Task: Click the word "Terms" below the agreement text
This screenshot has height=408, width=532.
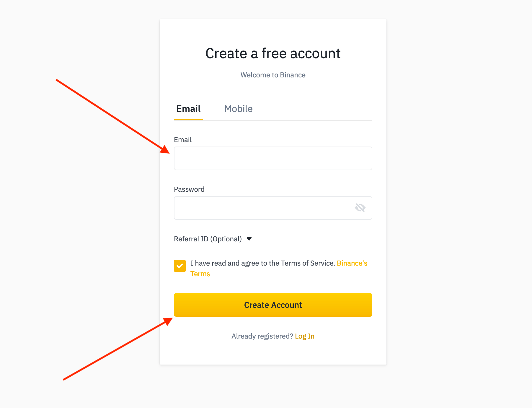Action: click(x=200, y=274)
